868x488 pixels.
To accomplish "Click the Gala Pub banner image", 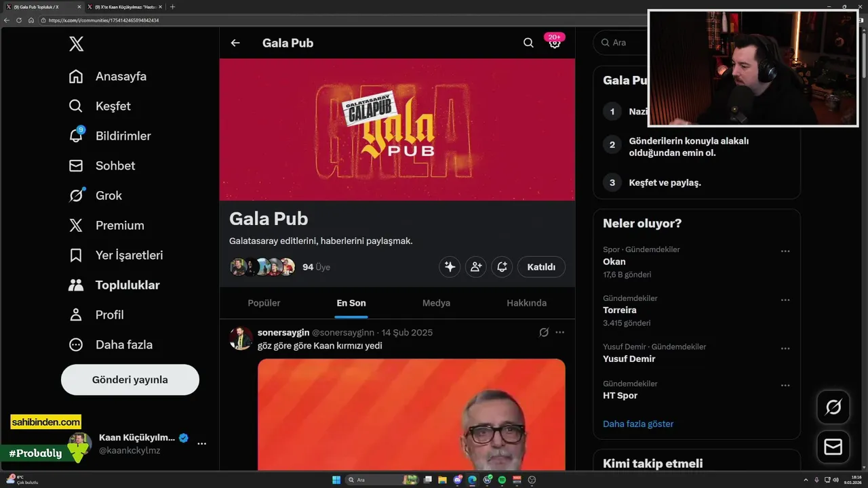I will [x=397, y=129].
